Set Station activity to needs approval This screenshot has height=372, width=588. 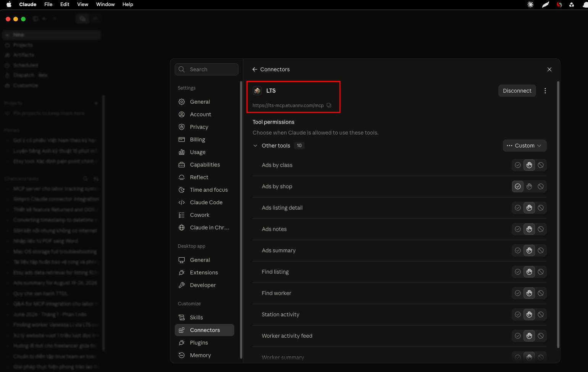(529, 314)
